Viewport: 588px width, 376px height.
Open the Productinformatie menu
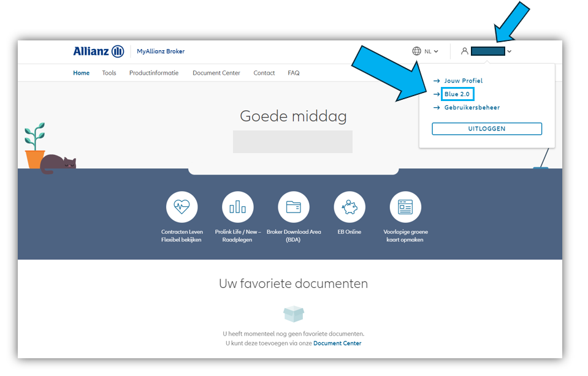pos(153,73)
